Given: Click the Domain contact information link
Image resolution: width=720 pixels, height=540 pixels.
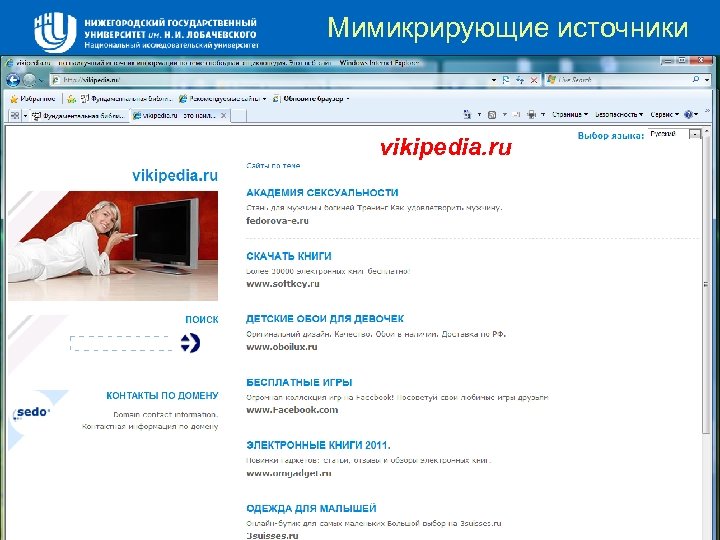Looking at the screenshot, I should coord(166,414).
